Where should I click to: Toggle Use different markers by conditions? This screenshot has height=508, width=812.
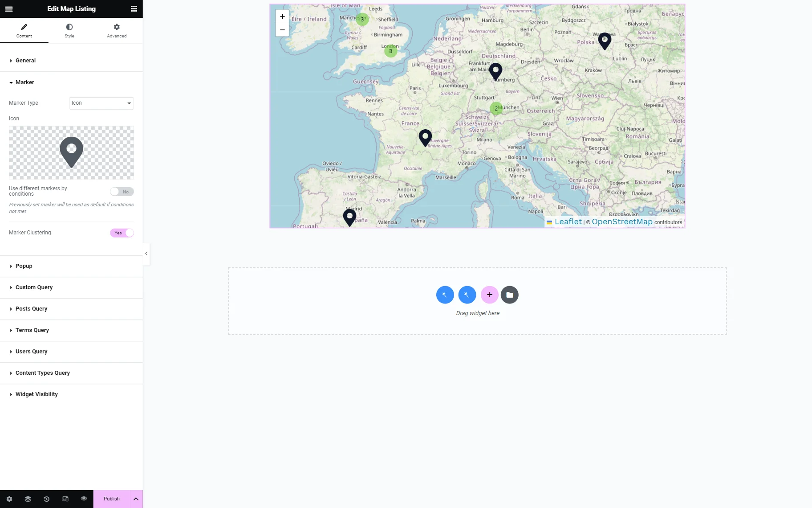122,192
